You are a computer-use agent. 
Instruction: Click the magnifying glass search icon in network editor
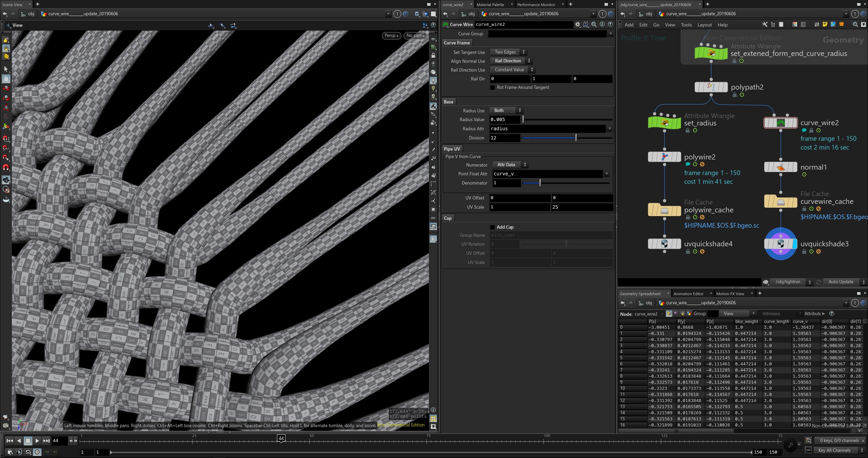[855, 24]
